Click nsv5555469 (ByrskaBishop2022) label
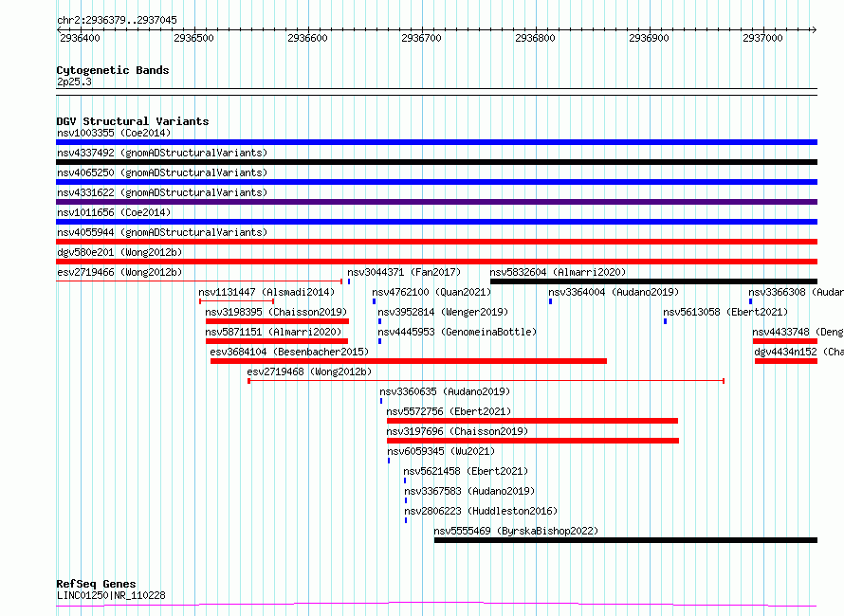This screenshot has height=616, width=844. click(516, 531)
